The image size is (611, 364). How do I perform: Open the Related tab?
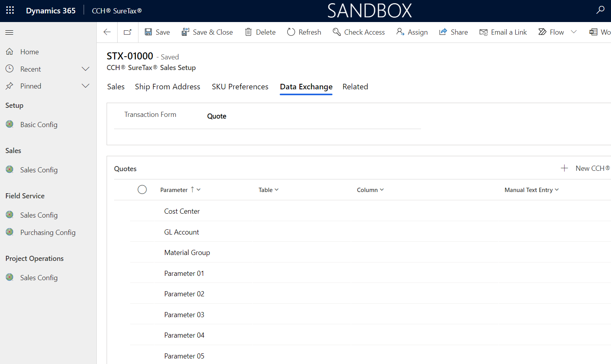355,87
